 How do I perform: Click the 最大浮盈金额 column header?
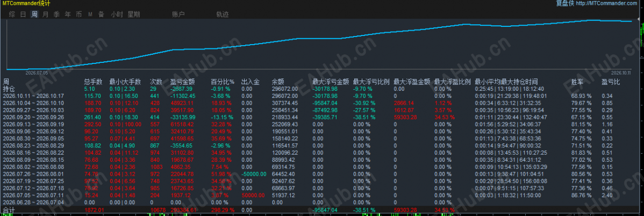tap(412, 82)
